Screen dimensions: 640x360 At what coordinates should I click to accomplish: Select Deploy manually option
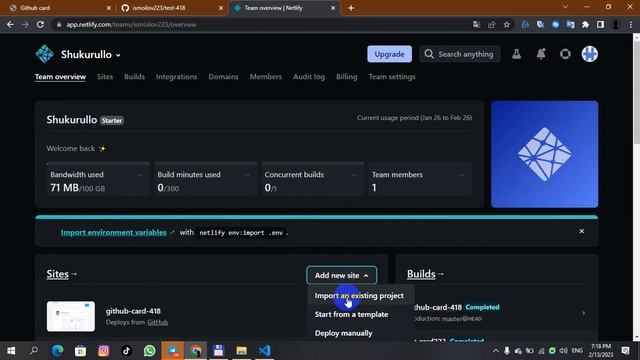(343, 333)
